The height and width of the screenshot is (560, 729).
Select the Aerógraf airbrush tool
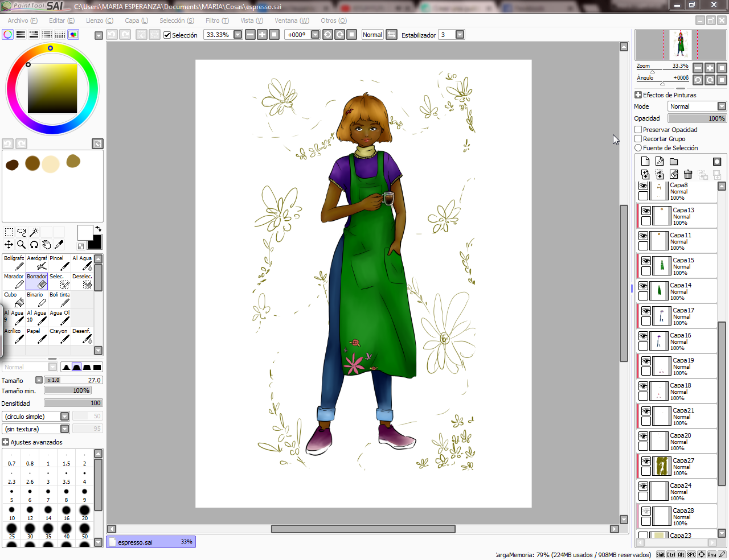coord(37,262)
